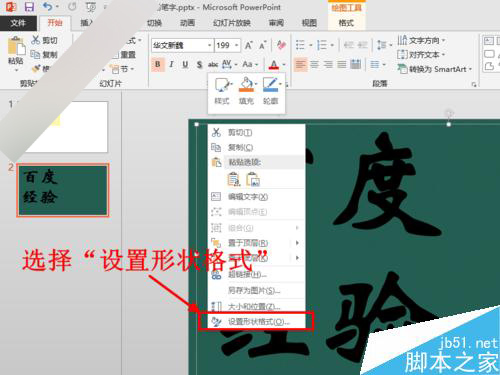The image size is (500, 375).
Task: Click the numbered list icon
Action: tap(322, 45)
